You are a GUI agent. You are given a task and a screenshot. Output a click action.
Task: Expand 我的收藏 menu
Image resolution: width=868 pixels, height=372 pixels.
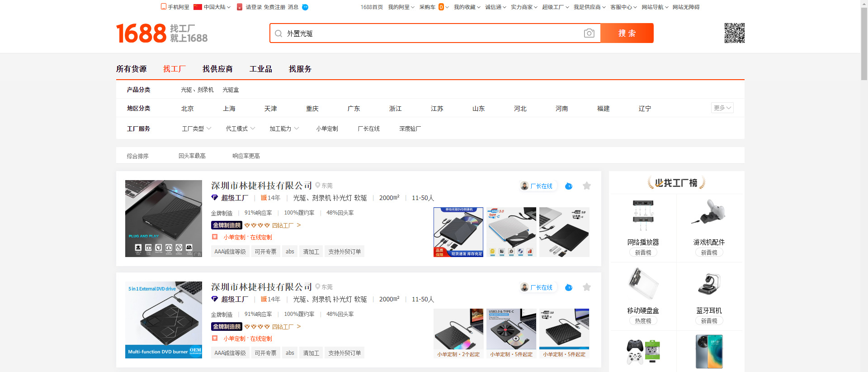(x=467, y=7)
